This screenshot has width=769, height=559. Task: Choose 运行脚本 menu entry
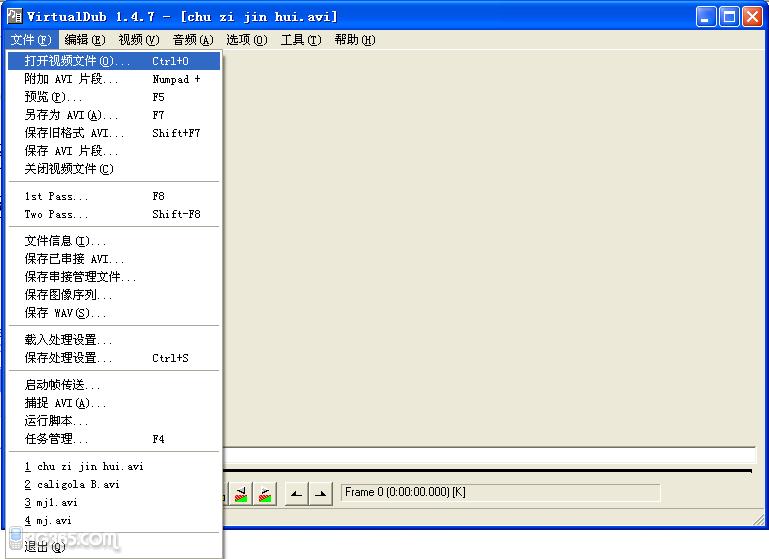(x=114, y=421)
